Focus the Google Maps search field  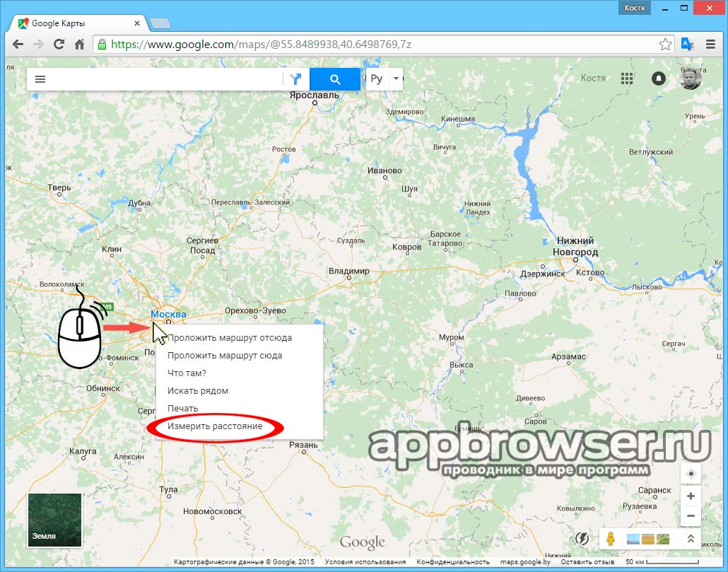tap(166, 79)
